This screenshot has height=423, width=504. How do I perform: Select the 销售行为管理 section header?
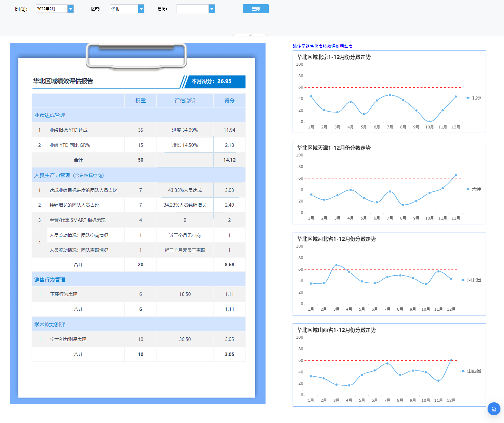[139, 279]
